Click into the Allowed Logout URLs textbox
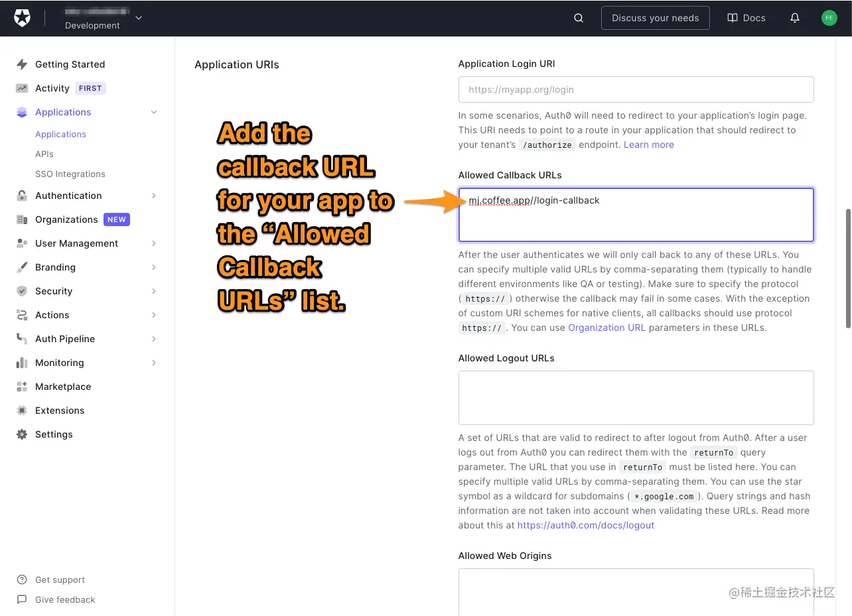Viewport: 852px width, 616px height. (x=636, y=398)
